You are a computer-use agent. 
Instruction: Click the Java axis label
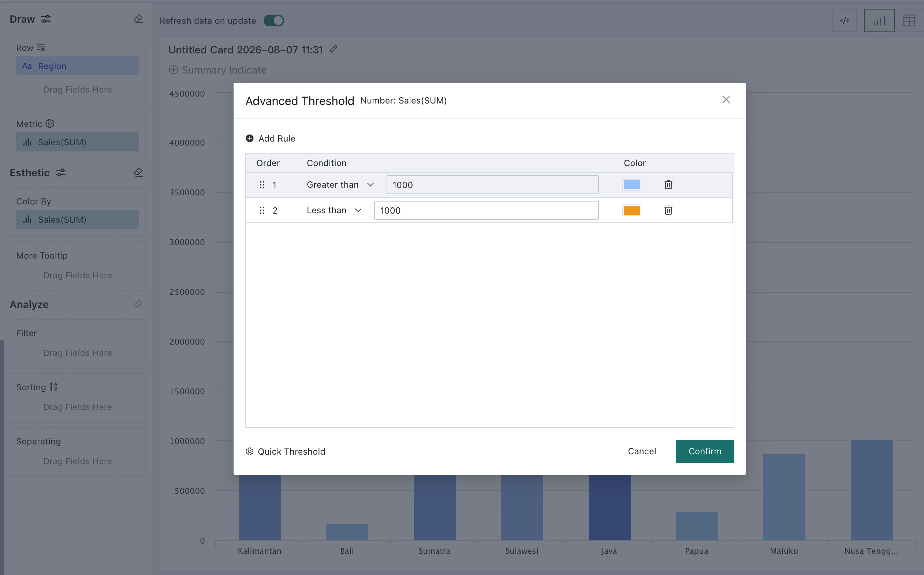(x=609, y=551)
